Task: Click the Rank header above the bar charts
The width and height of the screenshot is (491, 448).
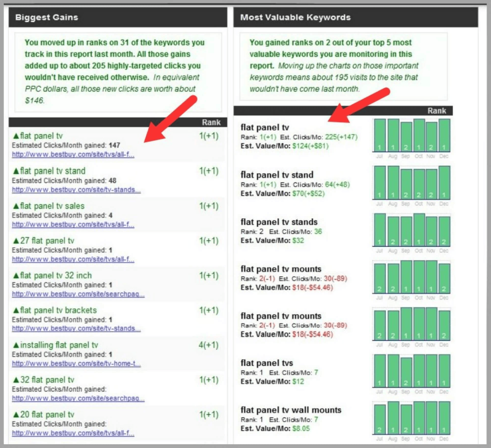Action: 437,111
